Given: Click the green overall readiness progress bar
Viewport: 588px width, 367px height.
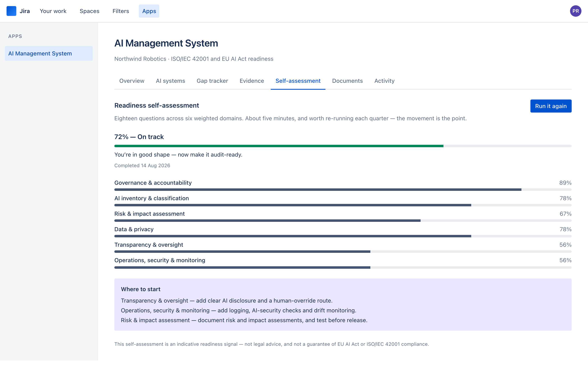Looking at the screenshot, I should (x=343, y=146).
